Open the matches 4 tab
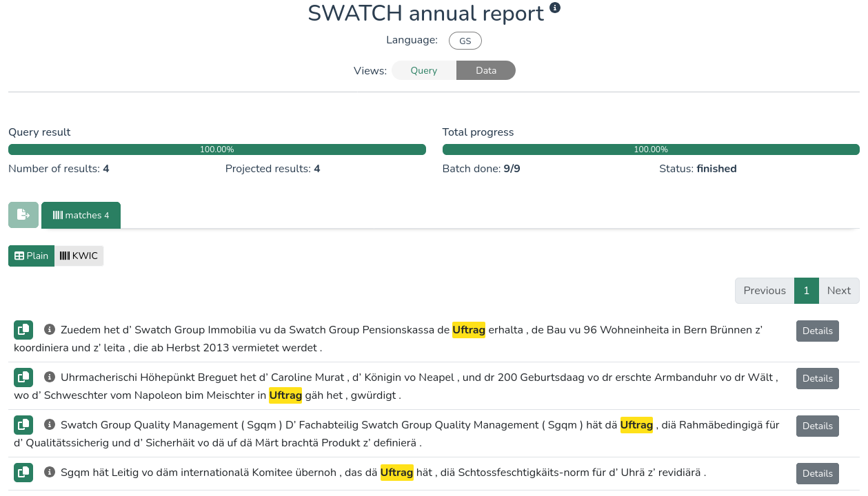 click(81, 215)
